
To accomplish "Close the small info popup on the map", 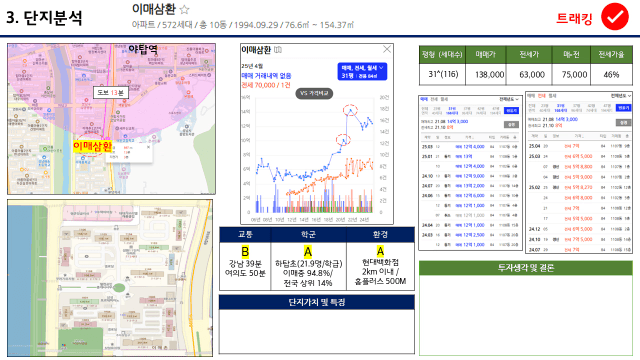I will click(148, 147).
